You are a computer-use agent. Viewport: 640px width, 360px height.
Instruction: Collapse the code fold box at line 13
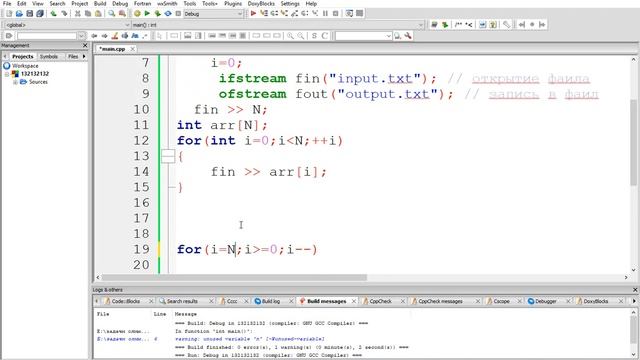[x=168, y=156]
